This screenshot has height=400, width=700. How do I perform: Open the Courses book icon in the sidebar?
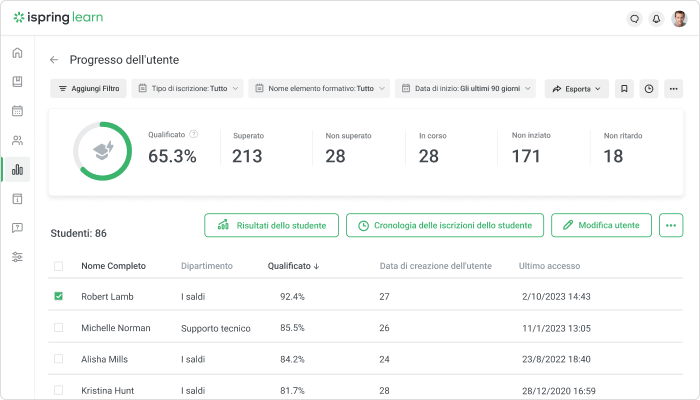(x=17, y=82)
